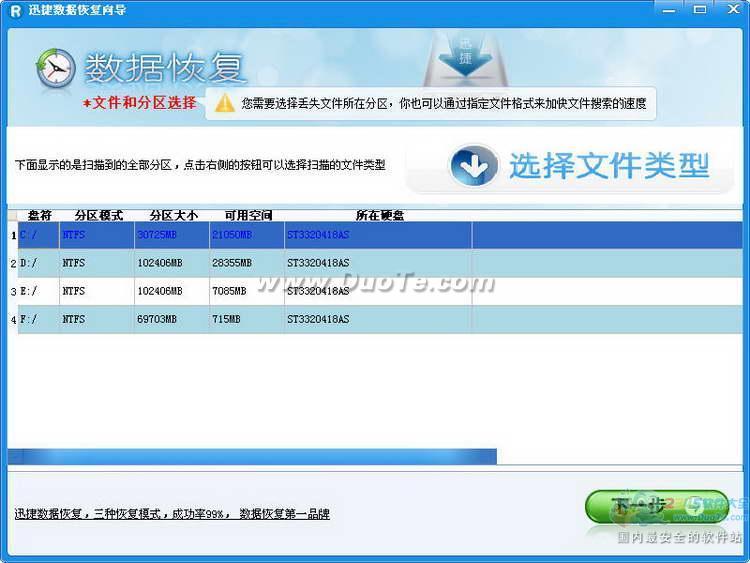Viewport: 750px width, 563px height.
Task: Click the 迅捷 download arrow logo
Action: [x=465, y=57]
